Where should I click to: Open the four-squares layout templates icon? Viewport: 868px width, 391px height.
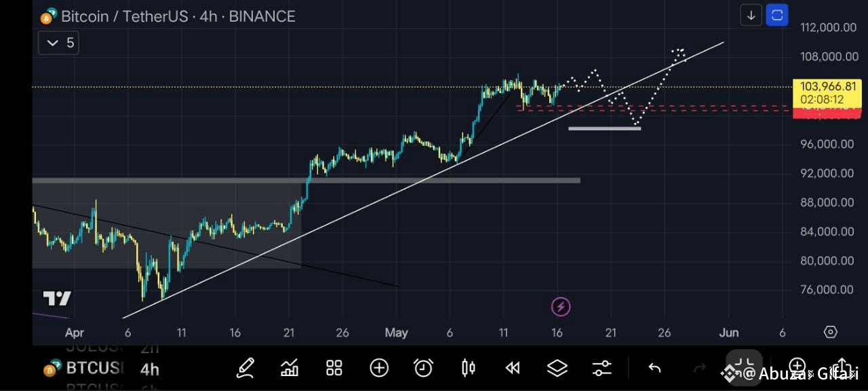[334, 368]
